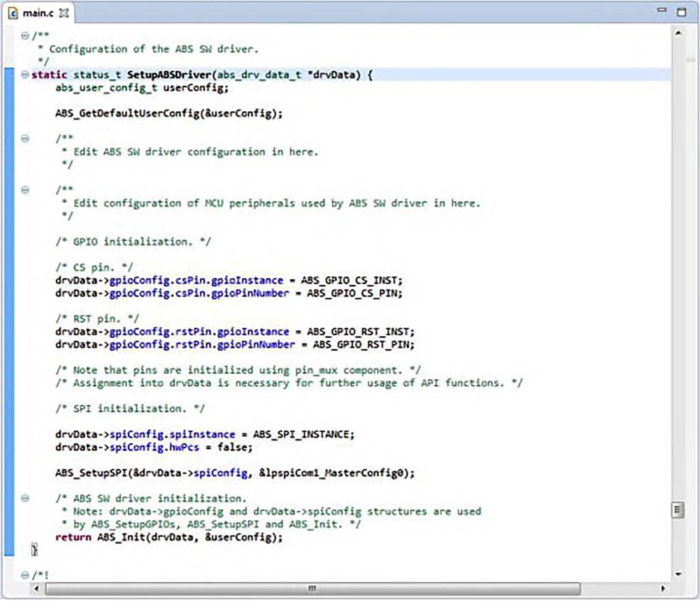Click the '/* RST pin. */' comment
This screenshot has width=700, height=614.
point(97,319)
